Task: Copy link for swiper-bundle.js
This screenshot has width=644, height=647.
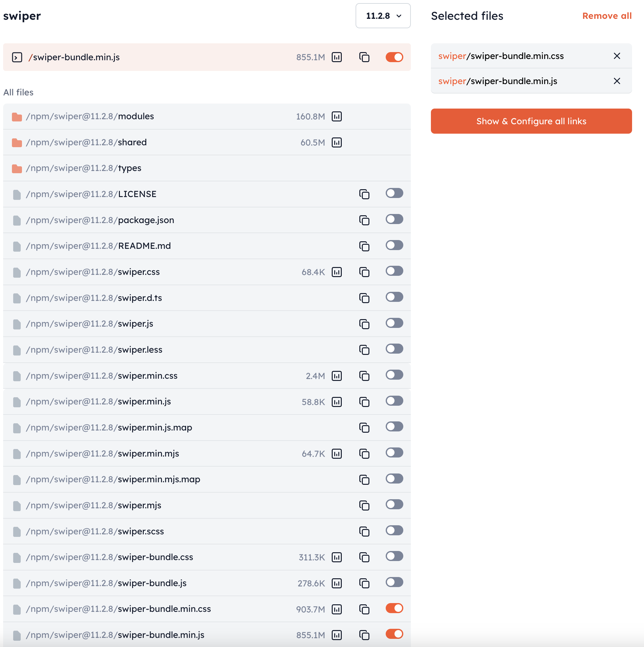Action: [x=364, y=583]
